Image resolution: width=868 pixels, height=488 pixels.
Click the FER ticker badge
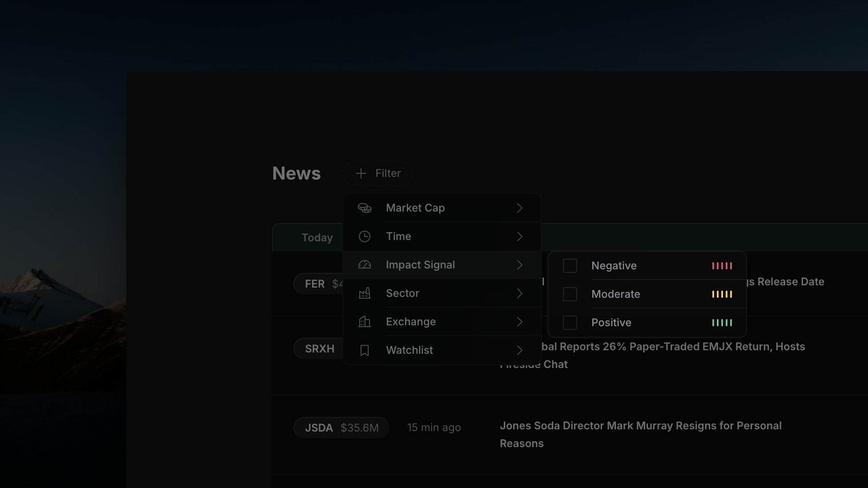[x=318, y=284]
